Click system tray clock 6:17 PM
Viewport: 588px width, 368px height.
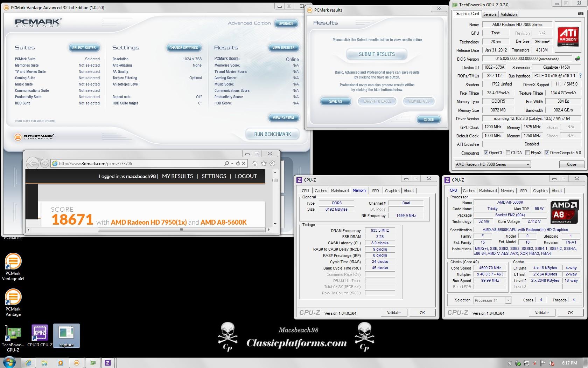coord(569,363)
